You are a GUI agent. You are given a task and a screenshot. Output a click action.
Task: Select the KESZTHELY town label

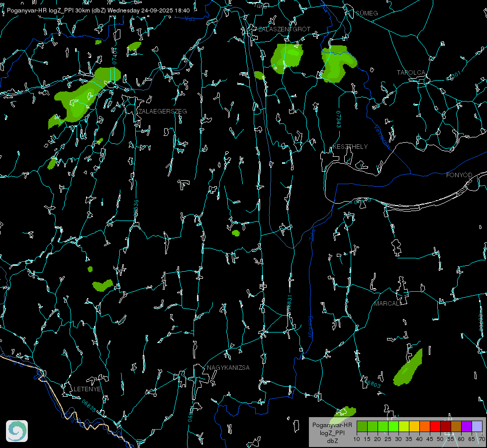[x=350, y=147]
